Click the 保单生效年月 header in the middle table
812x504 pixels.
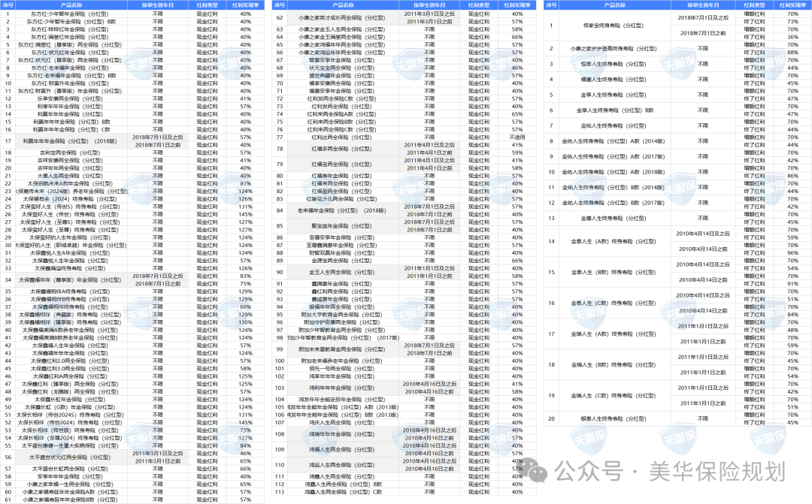click(x=429, y=5)
